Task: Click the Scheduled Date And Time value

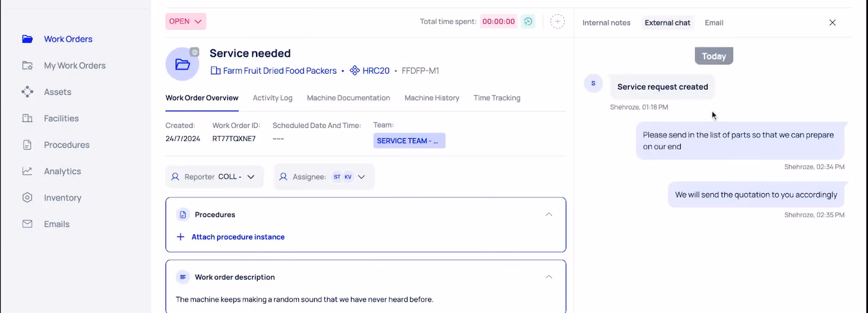Action: pos(278,139)
